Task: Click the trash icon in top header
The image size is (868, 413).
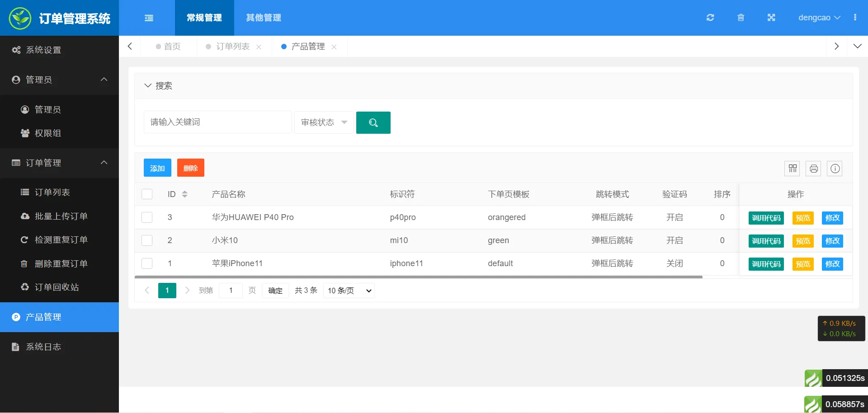Action: [x=741, y=18]
